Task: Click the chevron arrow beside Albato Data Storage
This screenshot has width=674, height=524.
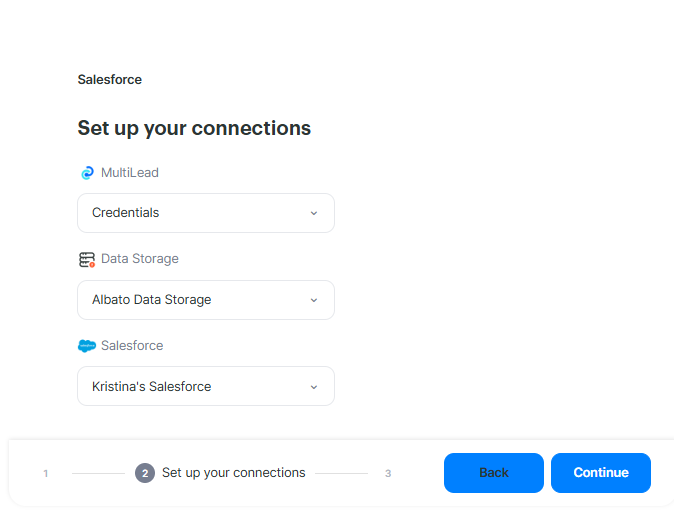Action: coord(313,300)
